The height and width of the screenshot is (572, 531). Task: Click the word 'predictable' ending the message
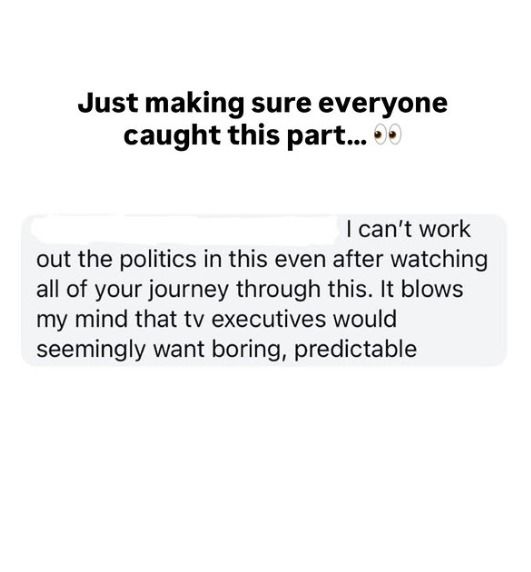pos(355,350)
